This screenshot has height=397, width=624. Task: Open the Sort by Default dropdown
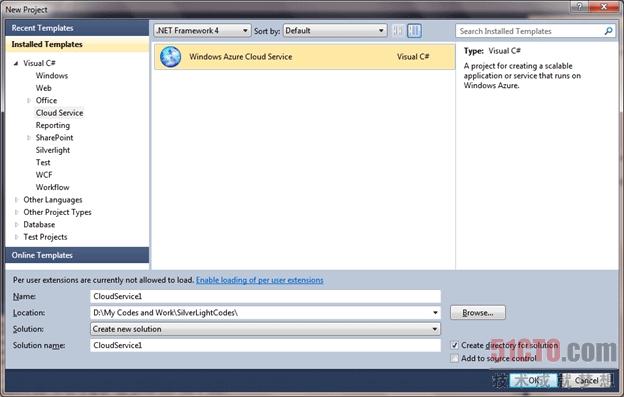335,31
